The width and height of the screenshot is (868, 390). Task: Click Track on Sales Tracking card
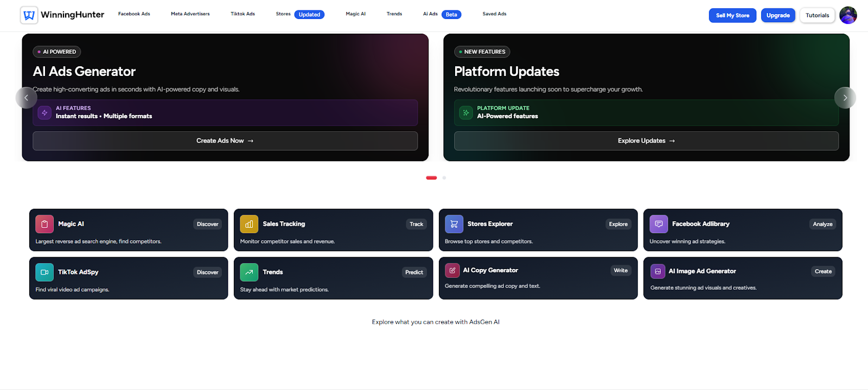[x=416, y=224]
